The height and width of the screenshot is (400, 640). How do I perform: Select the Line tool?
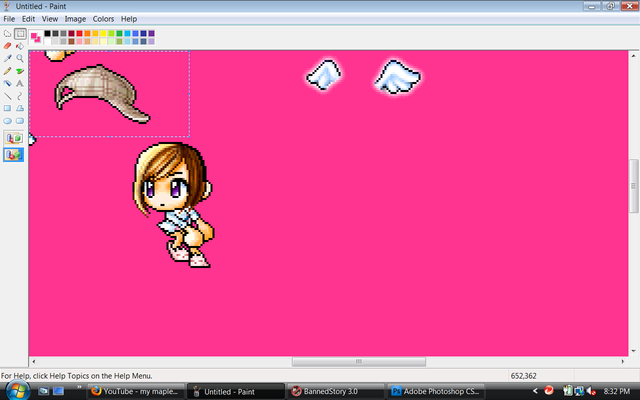click(x=7, y=96)
